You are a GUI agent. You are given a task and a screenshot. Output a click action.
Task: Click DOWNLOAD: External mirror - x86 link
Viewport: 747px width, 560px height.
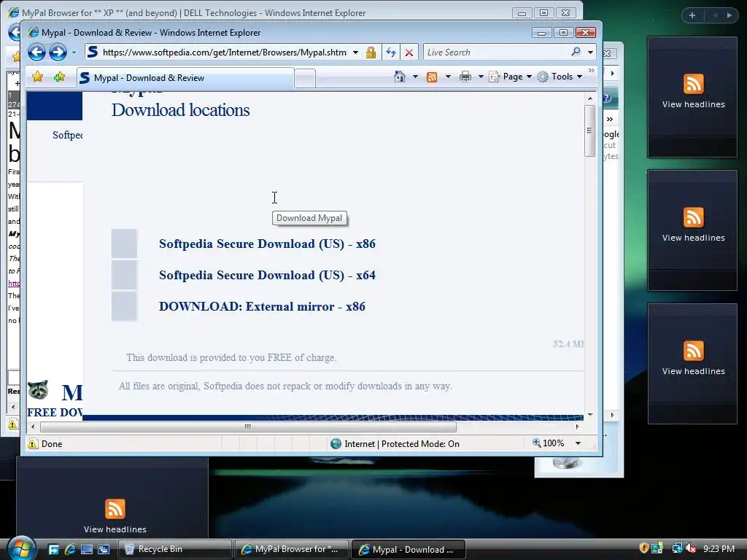click(x=262, y=307)
